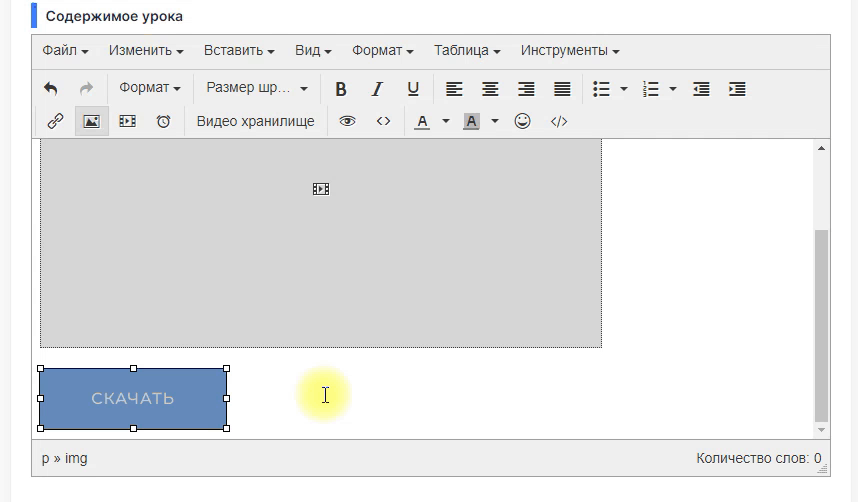Click the editor resize handle corner
The width and height of the screenshot is (858, 502).
tap(822, 469)
